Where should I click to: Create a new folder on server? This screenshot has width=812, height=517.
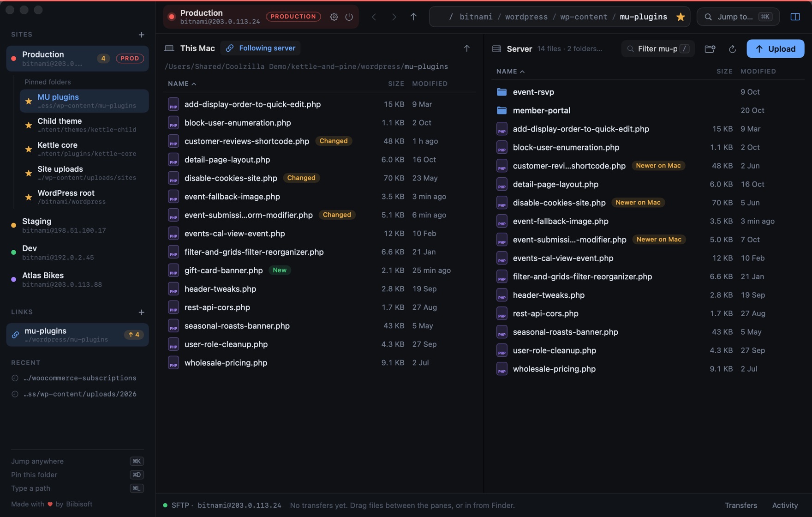point(710,49)
